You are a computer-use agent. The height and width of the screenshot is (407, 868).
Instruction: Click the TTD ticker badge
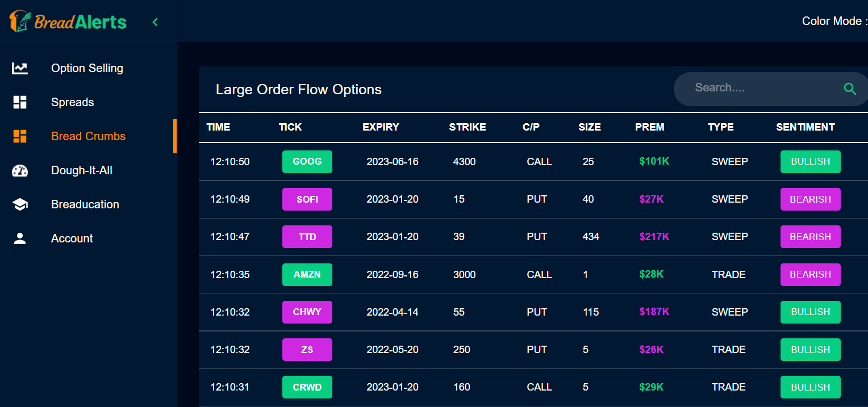click(307, 237)
